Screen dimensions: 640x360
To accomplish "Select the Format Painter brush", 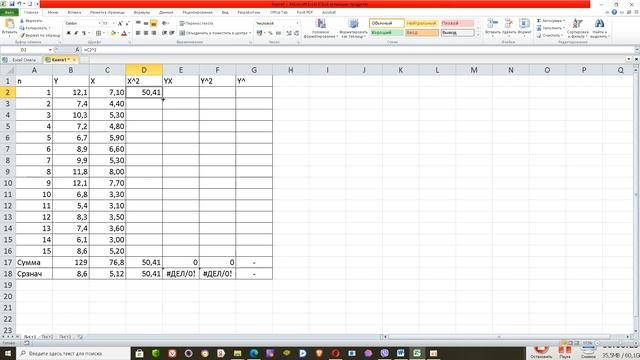I will pyautogui.click(x=22, y=36).
